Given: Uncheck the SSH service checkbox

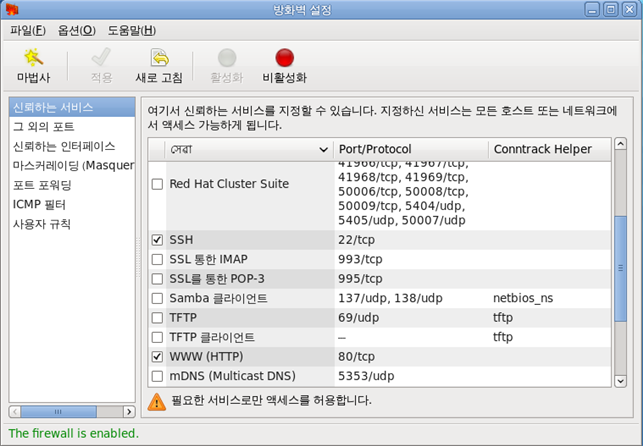Looking at the screenshot, I should [157, 240].
